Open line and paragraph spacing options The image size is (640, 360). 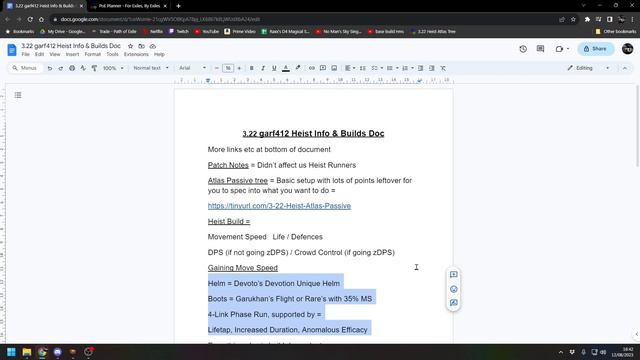coord(362,68)
